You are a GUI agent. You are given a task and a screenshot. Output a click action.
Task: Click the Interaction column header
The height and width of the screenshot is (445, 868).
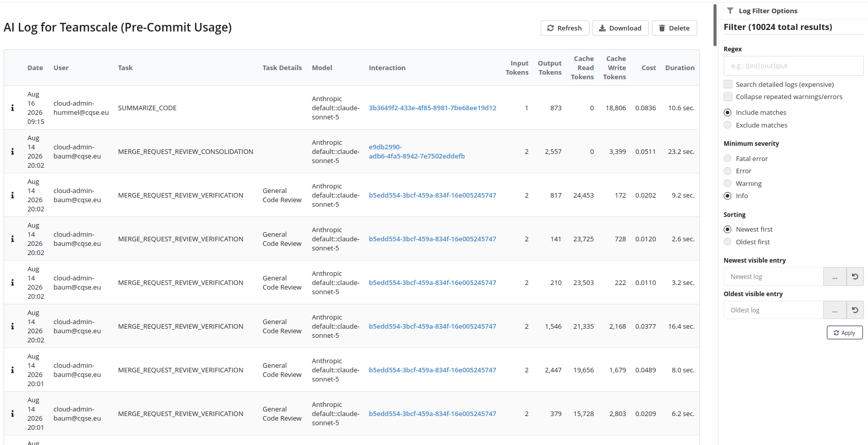point(387,68)
